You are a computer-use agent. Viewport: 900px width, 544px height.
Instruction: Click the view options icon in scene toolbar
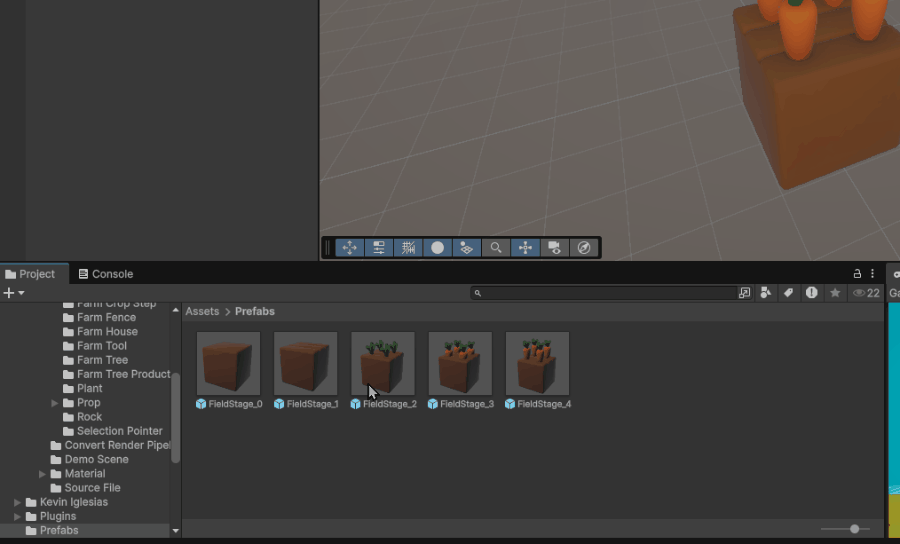pyautogui.click(x=379, y=248)
